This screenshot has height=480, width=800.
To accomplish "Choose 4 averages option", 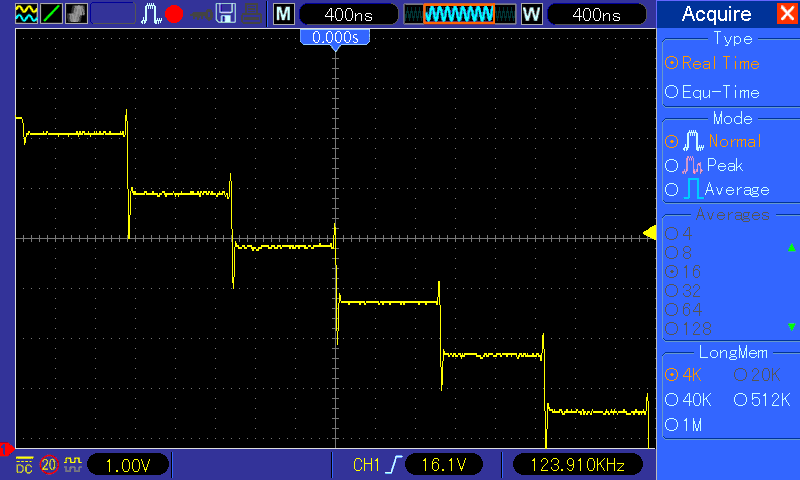I will pyautogui.click(x=679, y=234).
